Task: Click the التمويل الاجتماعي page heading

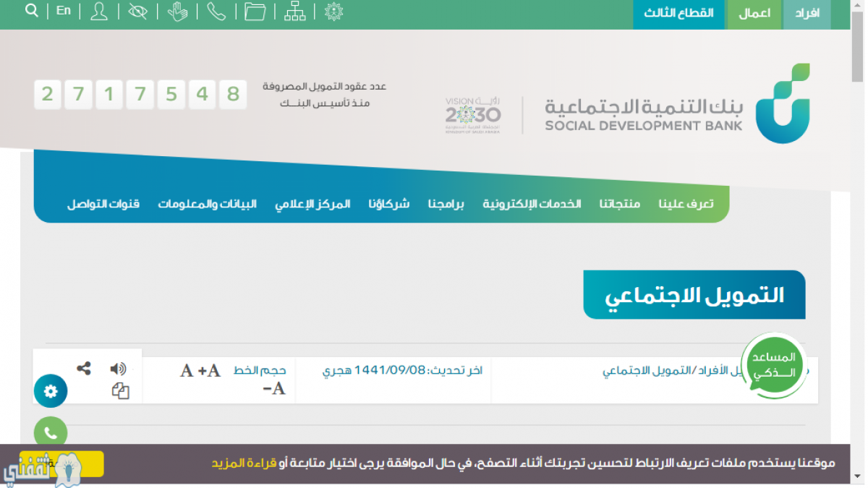Action: [x=694, y=295]
